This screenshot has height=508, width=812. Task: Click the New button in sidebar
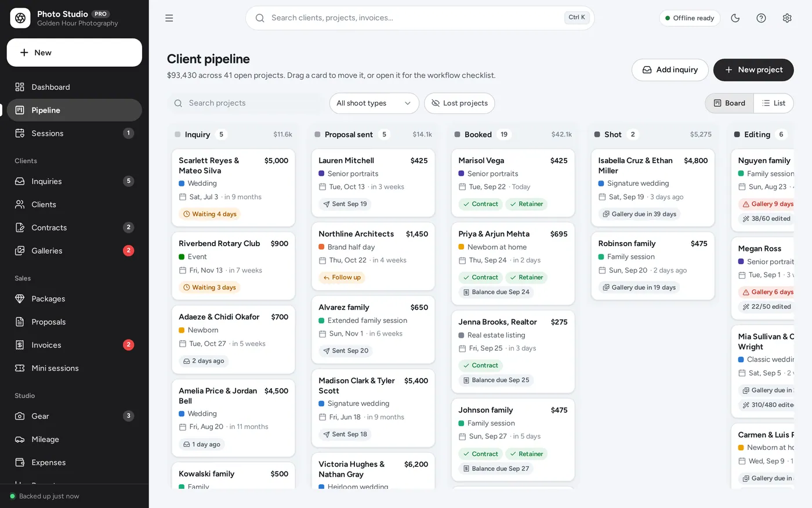(x=74, y=53)
